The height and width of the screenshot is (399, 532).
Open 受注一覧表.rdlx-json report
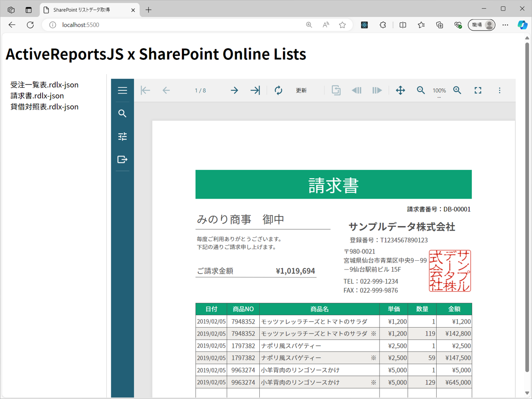pos(44,85)
